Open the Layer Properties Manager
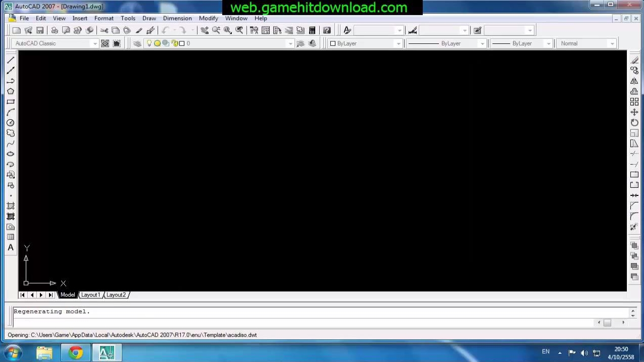 coord(137,43)
